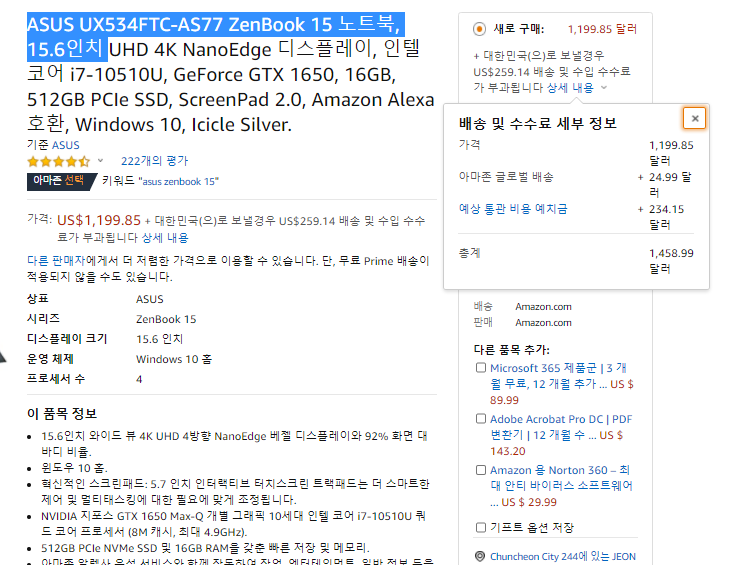
Task: Open the star rating dropdown arrow
Action: click(x=100, y=161)
